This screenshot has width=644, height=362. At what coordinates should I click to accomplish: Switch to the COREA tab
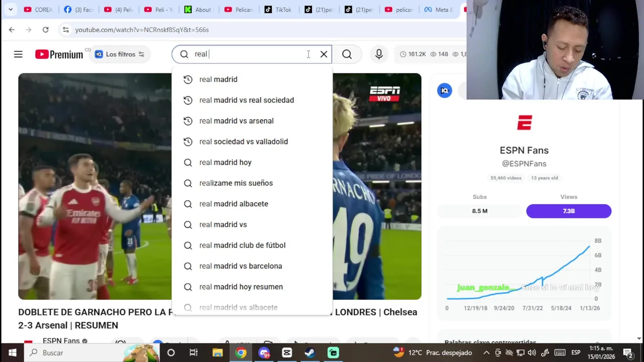click(38, 10)
